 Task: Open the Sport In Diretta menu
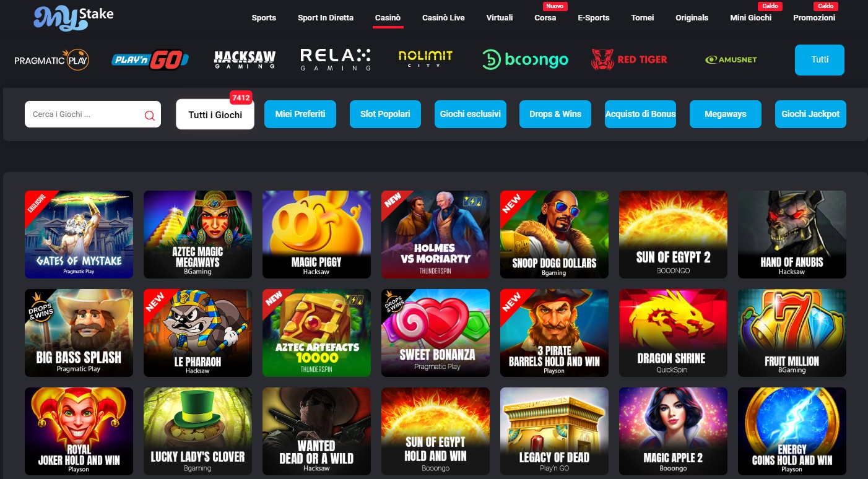[326, 17]
